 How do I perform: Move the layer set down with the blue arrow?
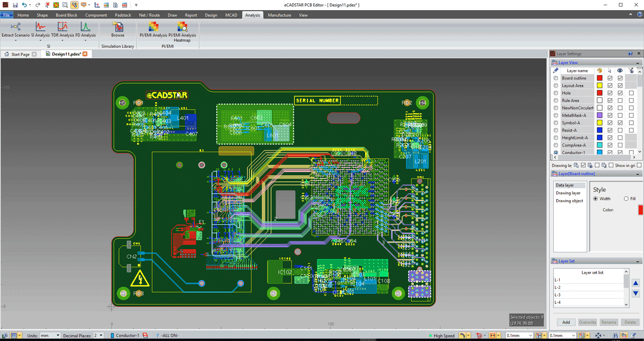point(635,293)
